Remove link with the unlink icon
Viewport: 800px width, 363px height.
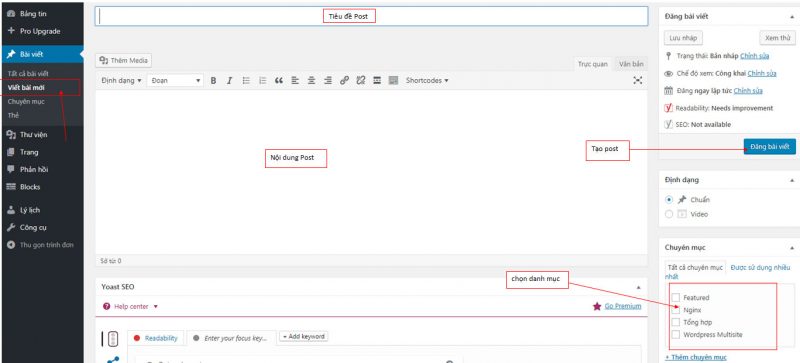click(x=361, y=80)
